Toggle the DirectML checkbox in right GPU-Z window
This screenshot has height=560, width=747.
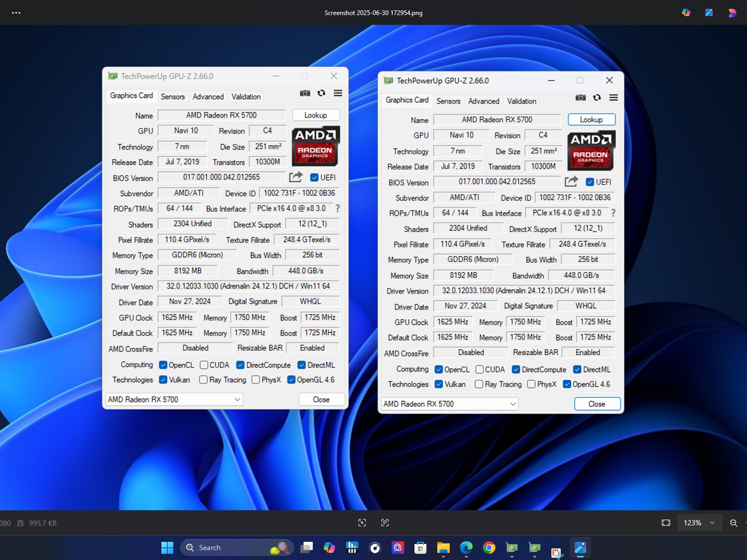coord(577,369)
